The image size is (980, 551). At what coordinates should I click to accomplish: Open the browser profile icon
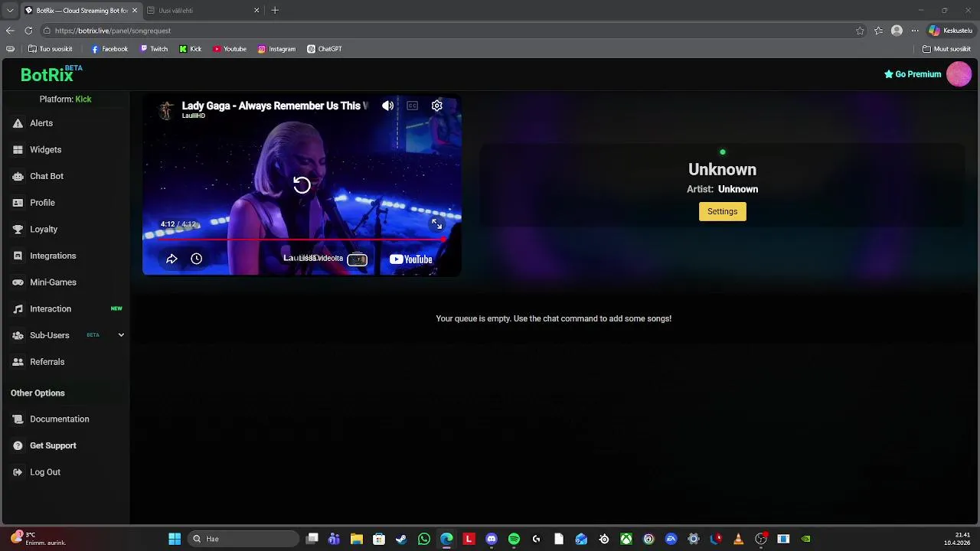click(897, 31)
